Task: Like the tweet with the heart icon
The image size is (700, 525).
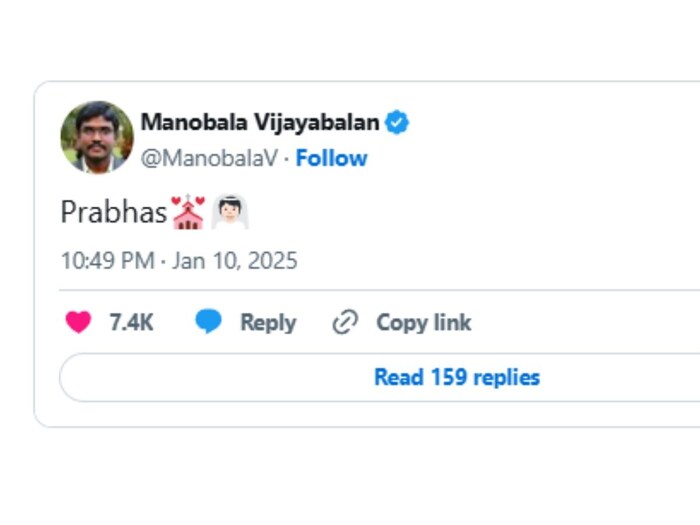Action: 78,322
